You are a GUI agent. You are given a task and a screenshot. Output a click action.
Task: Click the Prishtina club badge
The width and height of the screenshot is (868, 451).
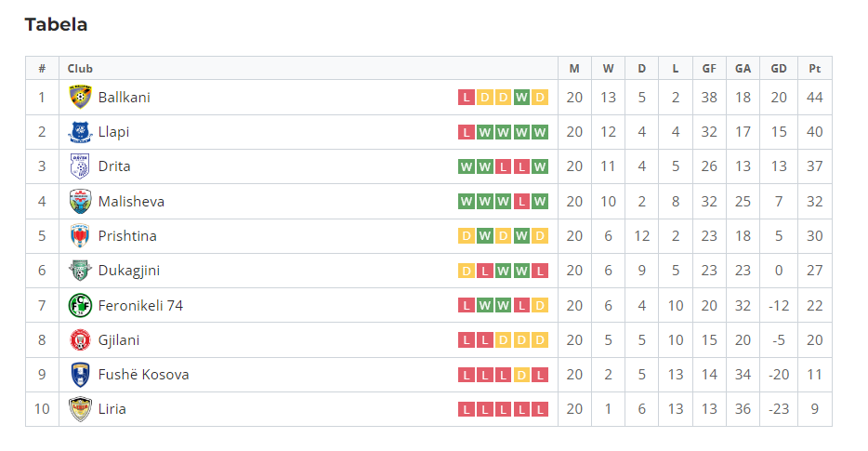point(81,235)
